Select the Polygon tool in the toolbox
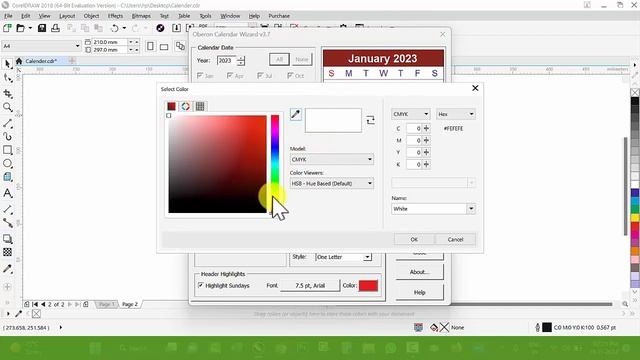640x360 pixels. (7, 177)
